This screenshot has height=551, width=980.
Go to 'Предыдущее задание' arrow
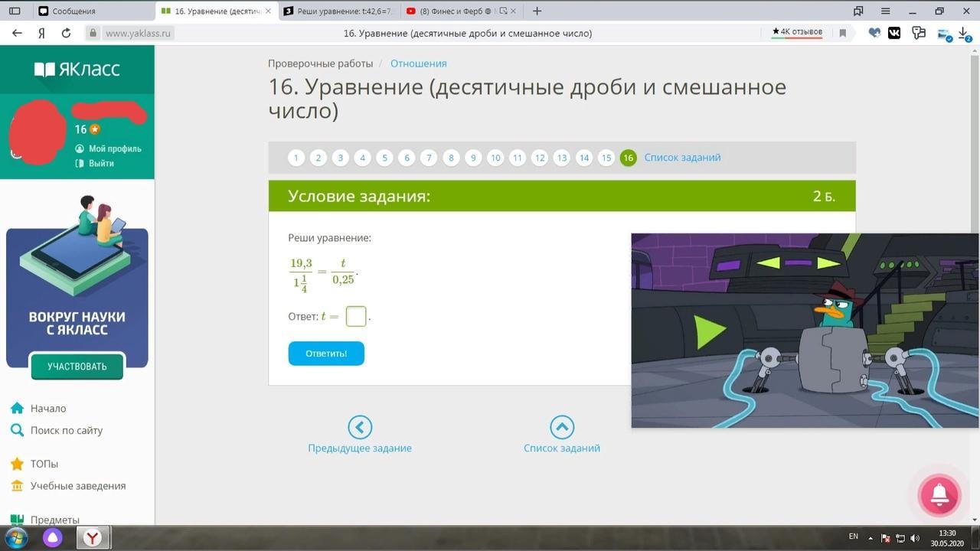coord(360,427)
